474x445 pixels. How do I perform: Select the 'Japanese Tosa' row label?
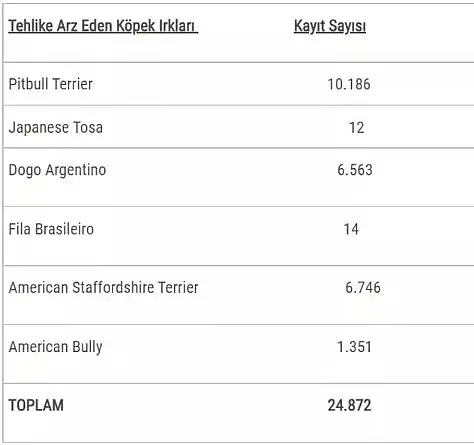pos(56,128)
